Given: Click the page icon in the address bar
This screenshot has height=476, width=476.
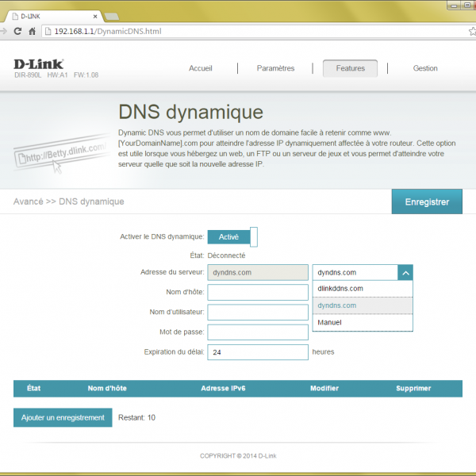Looking at the screenshot, I should coord(47,31).
